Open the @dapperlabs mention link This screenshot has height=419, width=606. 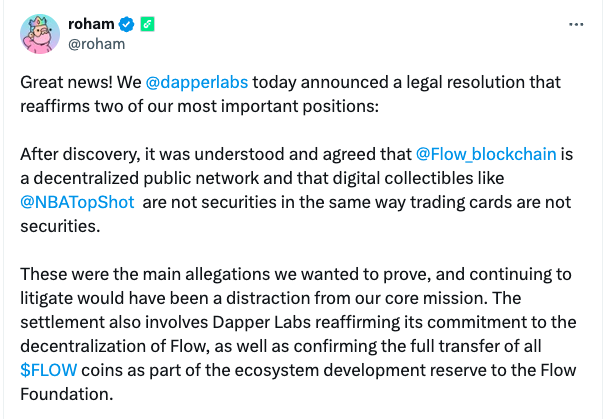[x=197, y=82]
